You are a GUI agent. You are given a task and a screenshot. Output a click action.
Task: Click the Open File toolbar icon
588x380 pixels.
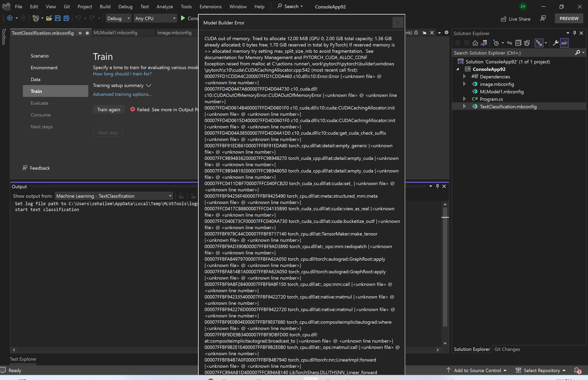(x=49, y=18)
